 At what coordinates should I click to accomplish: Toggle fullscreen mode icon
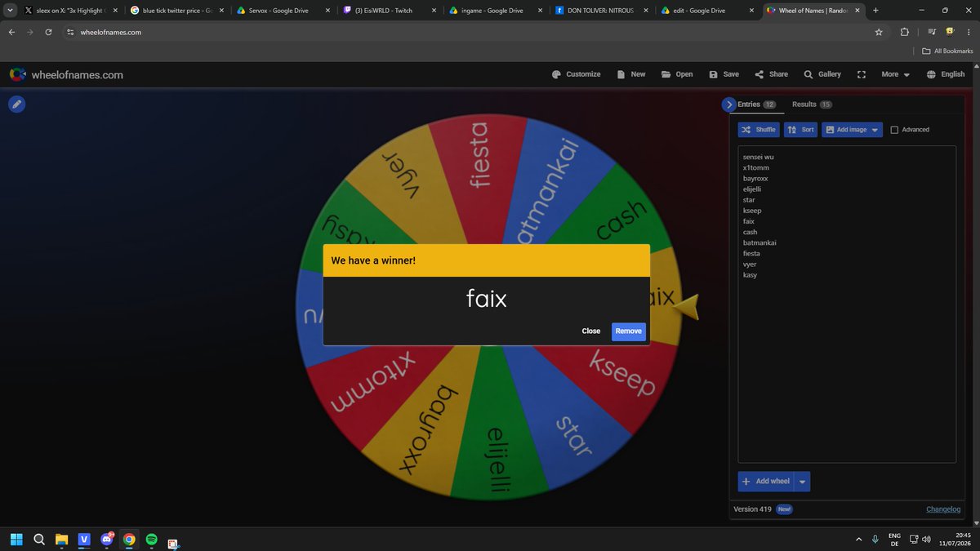point(861,74)
